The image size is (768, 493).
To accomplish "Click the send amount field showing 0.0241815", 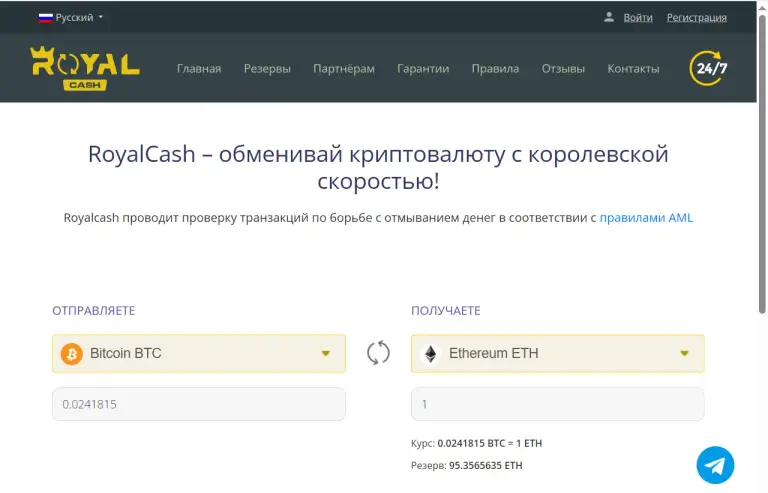I will (199, 404).
